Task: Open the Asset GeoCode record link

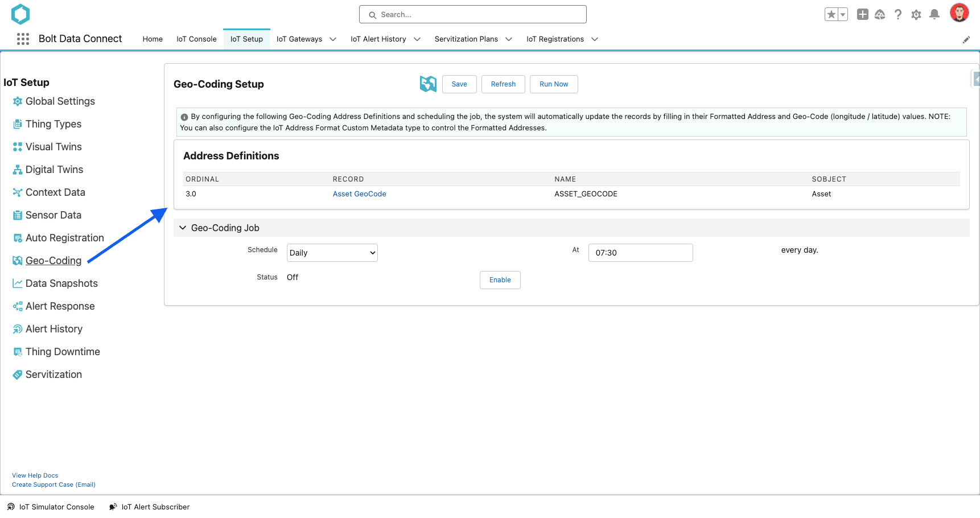Action: pos(360,194)
